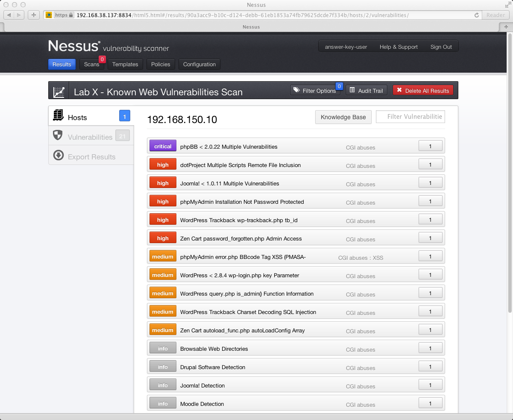Open phpMyAdmin Installation Not Password Protected

click(296, 201)
